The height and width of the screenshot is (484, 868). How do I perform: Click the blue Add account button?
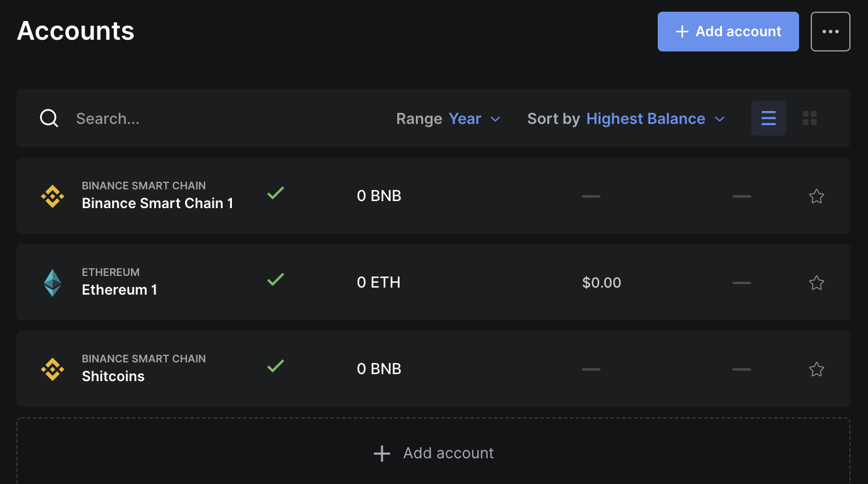click(728, 32)
